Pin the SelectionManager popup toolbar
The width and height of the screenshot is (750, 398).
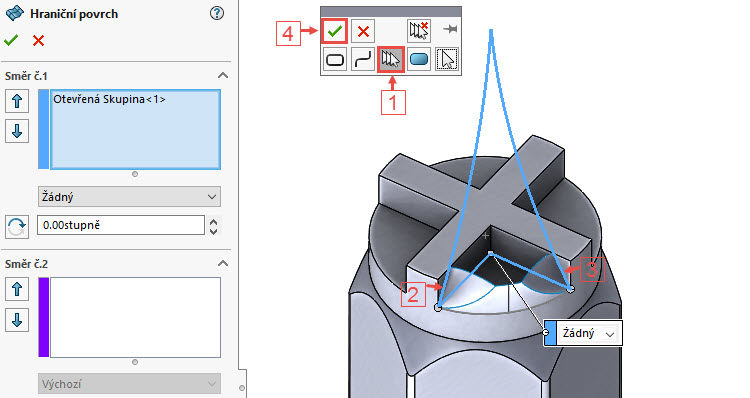pos(450,29)
